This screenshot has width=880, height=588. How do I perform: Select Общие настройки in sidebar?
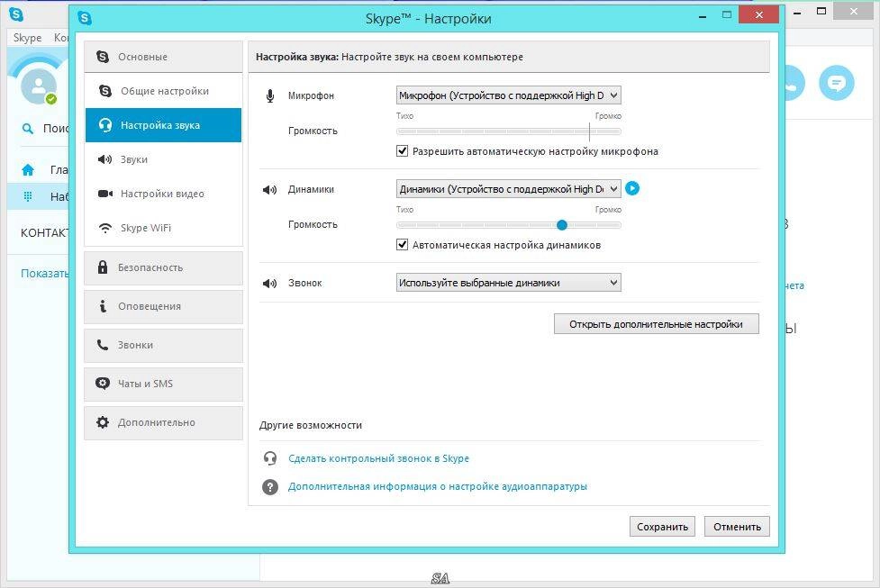(163, 91)
